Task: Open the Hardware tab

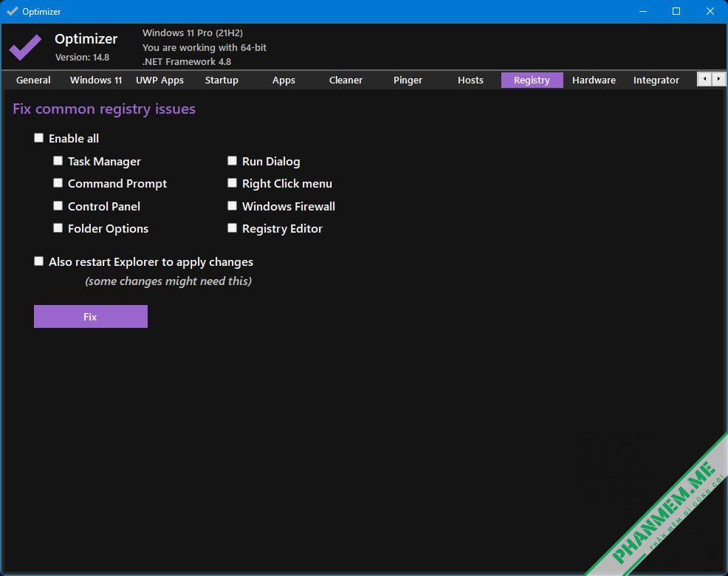Action: (x=594, y=80)
